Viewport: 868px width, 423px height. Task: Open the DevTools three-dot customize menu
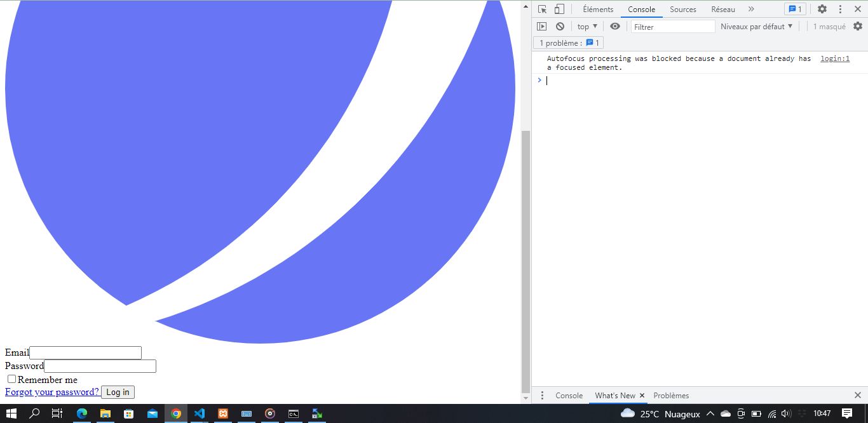(840, 9)
